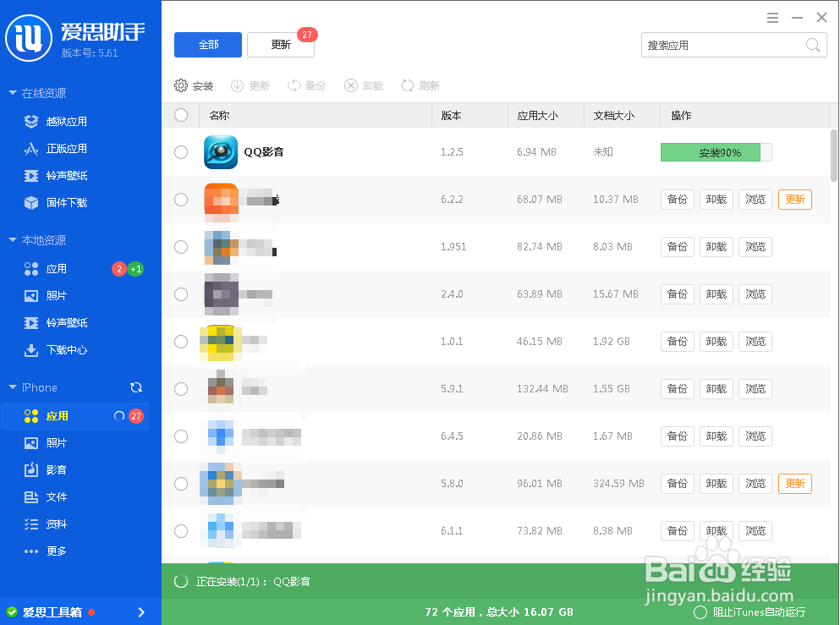
Task: Collapse the 在线资源 section
Action: click(x=13, y=93)
